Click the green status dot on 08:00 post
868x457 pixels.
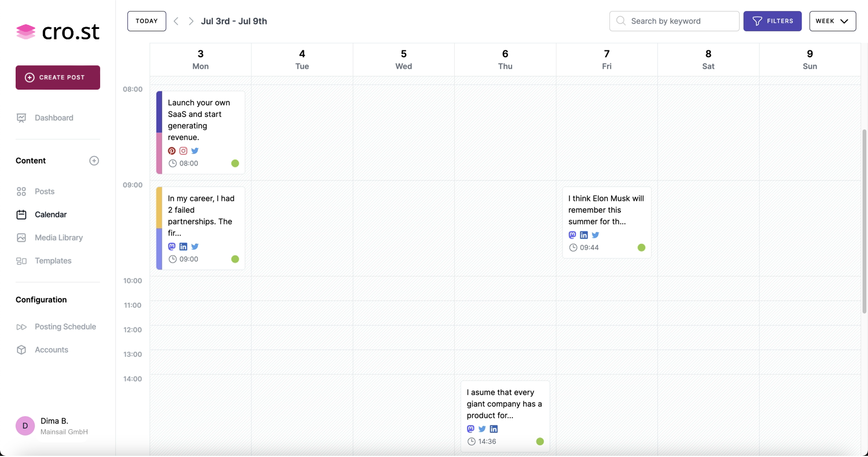235,163
